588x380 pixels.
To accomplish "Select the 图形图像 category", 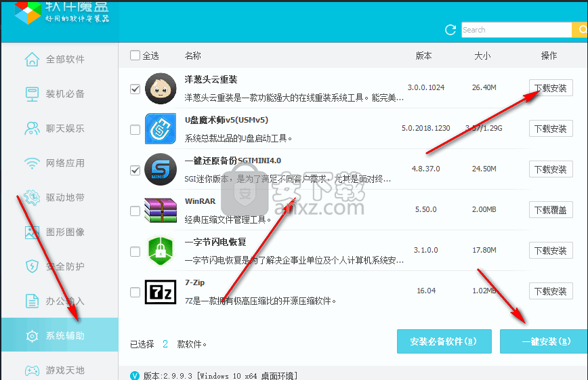I will pos(60,232).
